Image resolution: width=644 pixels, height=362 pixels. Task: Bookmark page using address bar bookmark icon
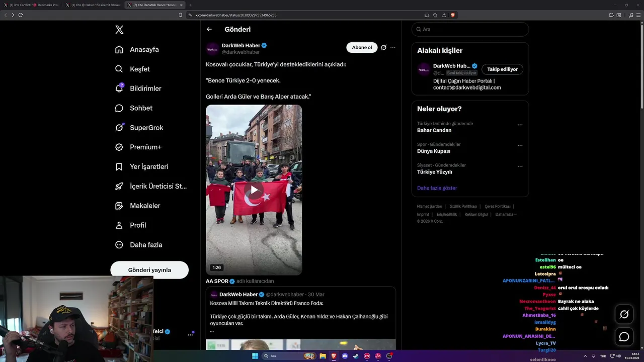(180, 15)
